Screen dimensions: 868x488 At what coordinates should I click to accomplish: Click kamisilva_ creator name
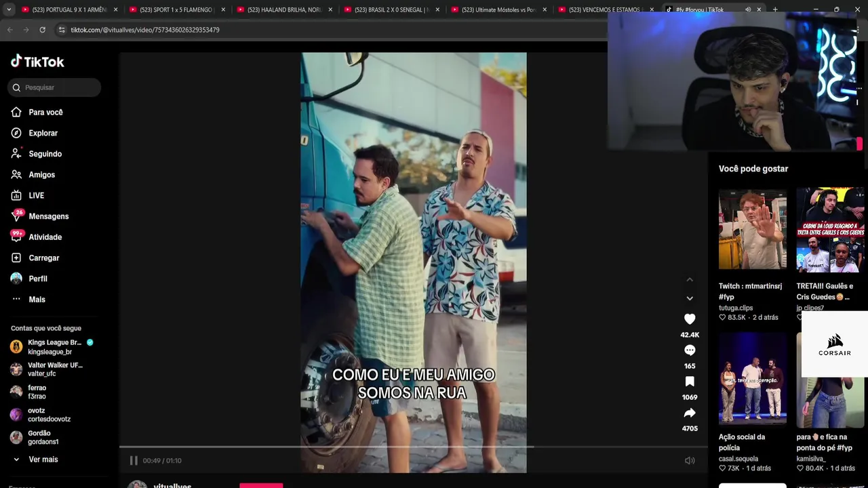pyautogui.click(x=811, y=459)
